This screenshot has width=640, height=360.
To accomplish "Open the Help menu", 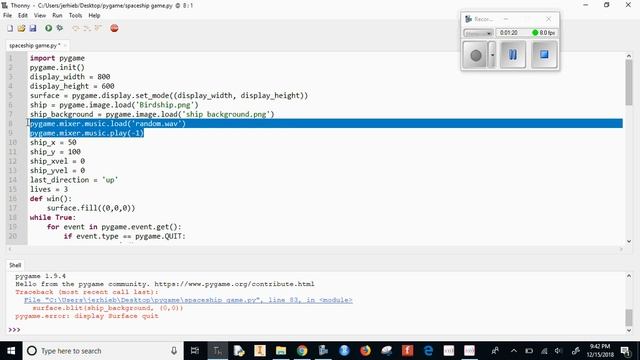I will [x=94, y=16].
